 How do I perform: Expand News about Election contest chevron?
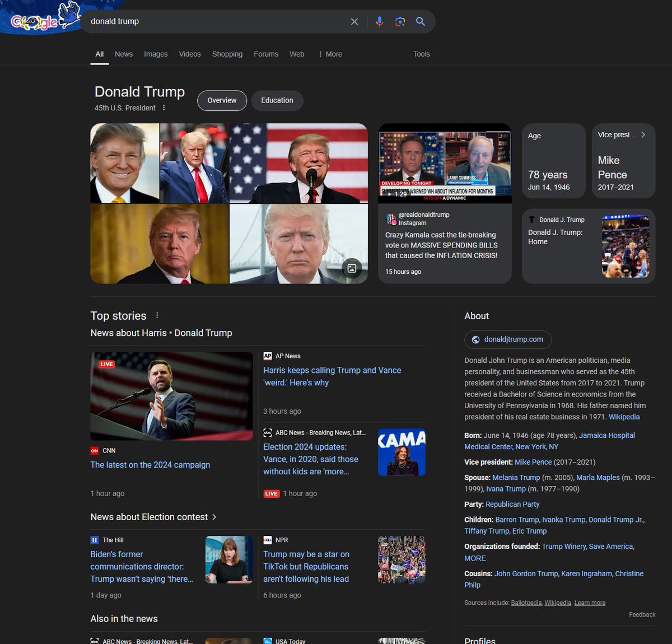coord(214,517)
